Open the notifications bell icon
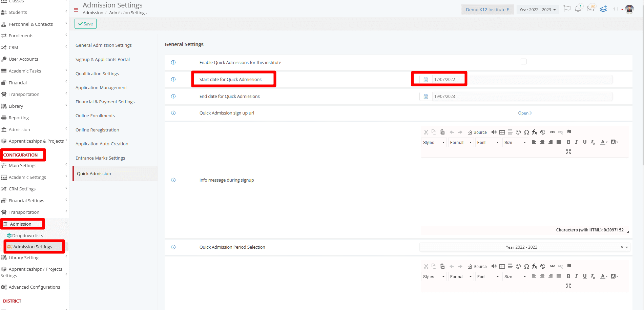644x310 pixels. 578,9
